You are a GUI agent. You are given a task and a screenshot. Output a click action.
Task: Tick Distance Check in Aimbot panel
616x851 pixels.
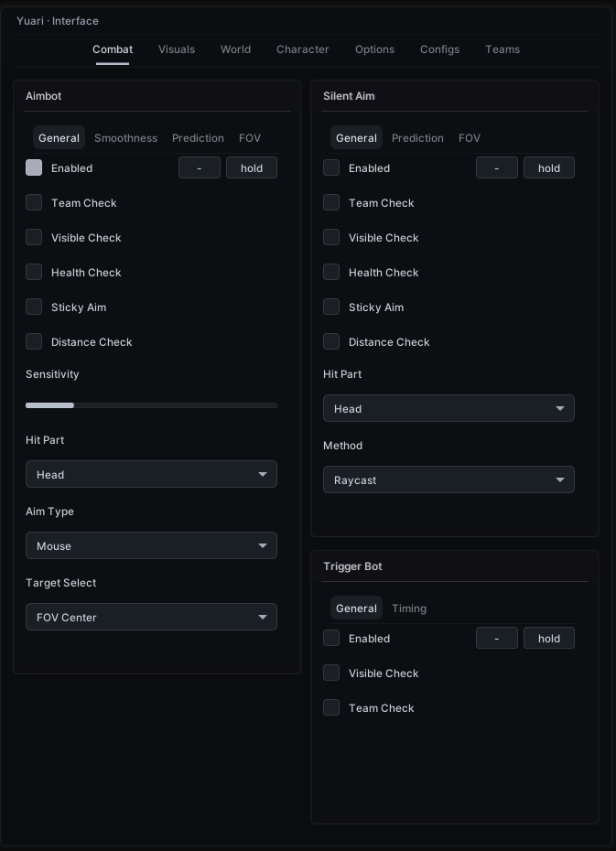click(34, 341)
